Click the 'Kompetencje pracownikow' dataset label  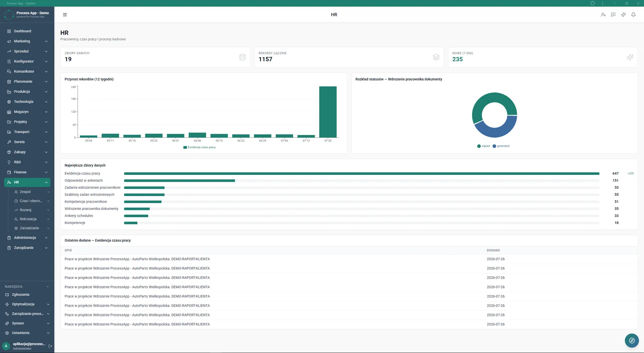point(86,201)
